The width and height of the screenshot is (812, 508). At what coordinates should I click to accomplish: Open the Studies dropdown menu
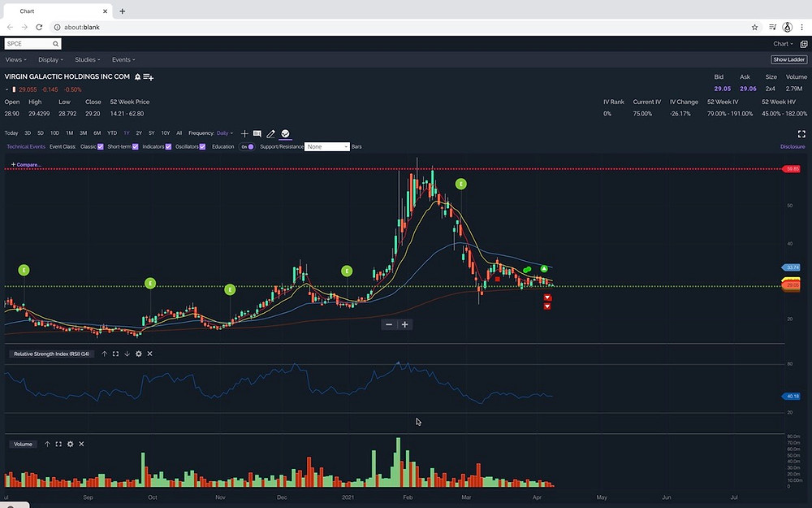(x=88, y=59)
